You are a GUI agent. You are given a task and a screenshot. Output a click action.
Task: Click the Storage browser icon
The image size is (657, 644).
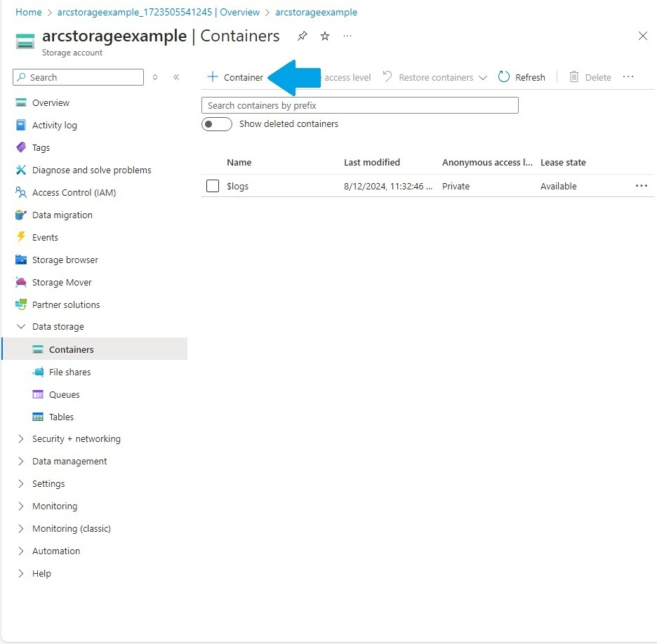tap(21, 260)
